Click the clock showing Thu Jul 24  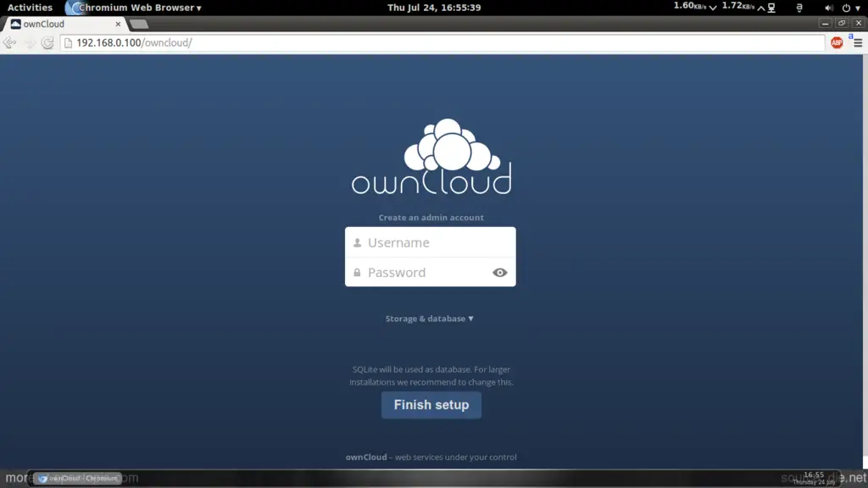pos(434,7)
